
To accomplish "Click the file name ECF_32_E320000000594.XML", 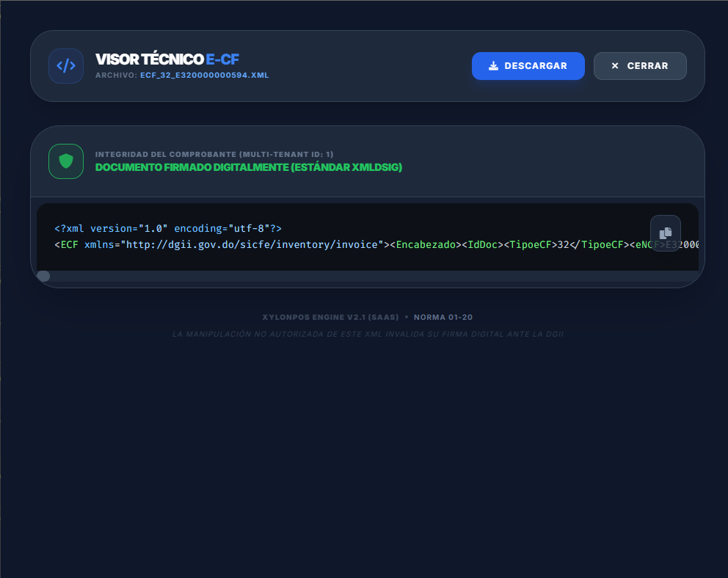I will [204, 75].
